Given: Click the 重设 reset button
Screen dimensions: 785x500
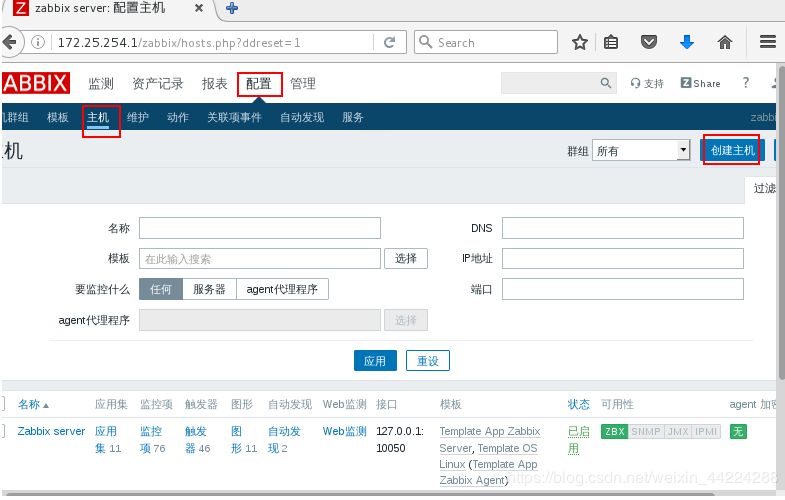Looking at the screenshot, I should pos(428,360).
